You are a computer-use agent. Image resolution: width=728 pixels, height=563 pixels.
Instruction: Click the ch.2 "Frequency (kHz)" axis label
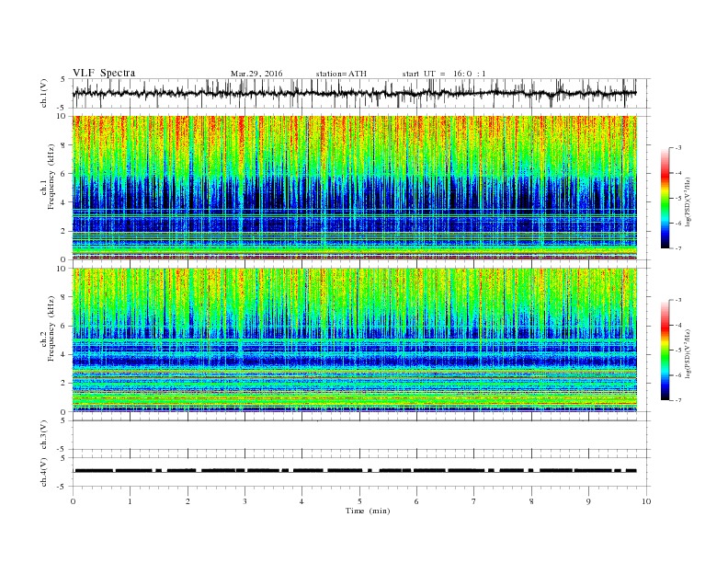point(51,328)
